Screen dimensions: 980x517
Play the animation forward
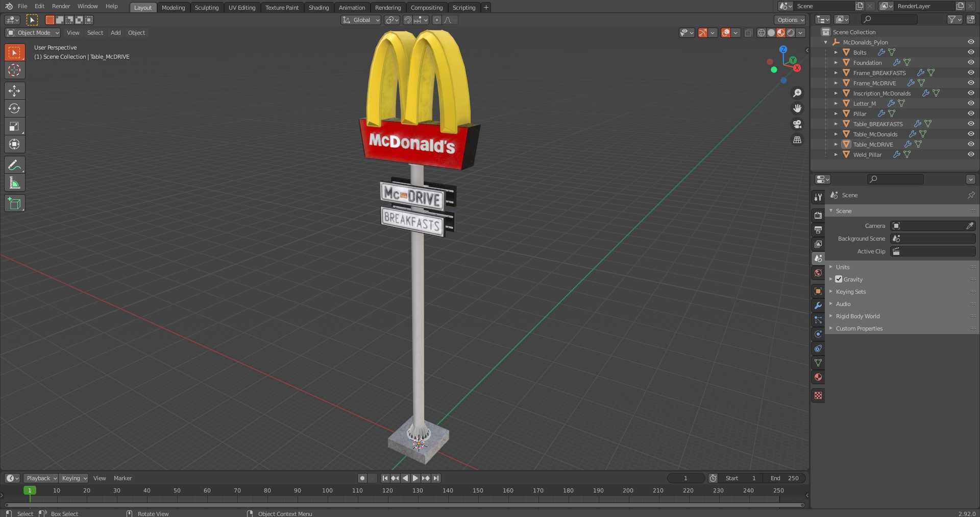tap(415, 478)
